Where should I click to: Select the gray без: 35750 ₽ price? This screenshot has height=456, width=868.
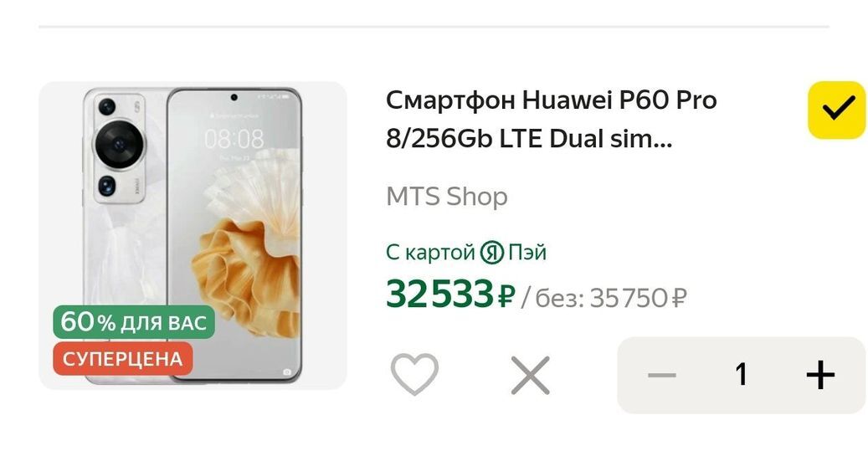click(610, 298)
